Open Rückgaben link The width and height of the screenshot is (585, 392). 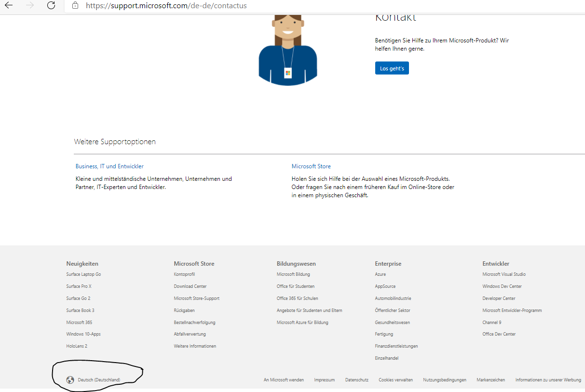[185, 311]
